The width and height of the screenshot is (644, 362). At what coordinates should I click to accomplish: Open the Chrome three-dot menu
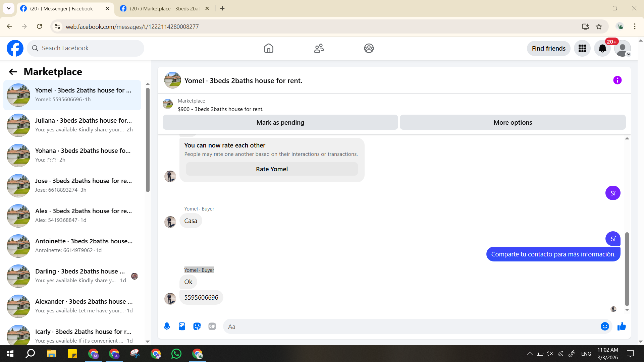(x=635, y=26)
